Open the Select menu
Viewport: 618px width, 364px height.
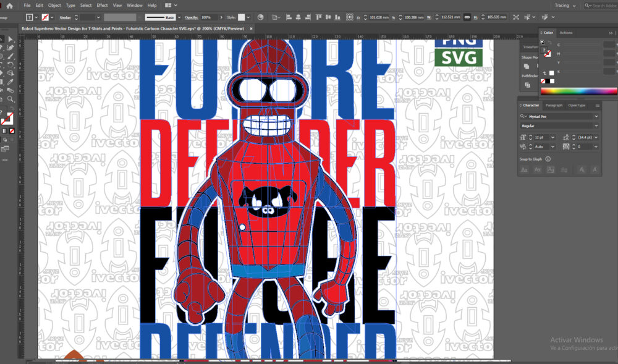click(x=86, y=6)
